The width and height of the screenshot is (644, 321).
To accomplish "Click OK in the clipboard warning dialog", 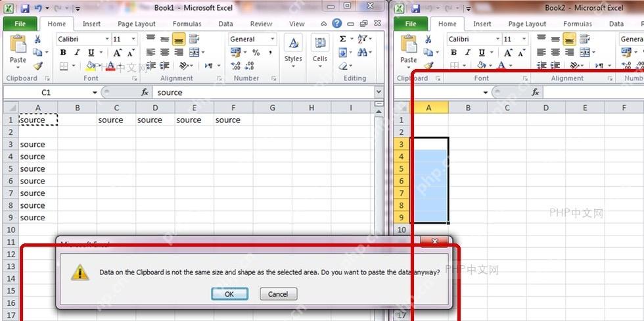I will click(x=229, y=294).
